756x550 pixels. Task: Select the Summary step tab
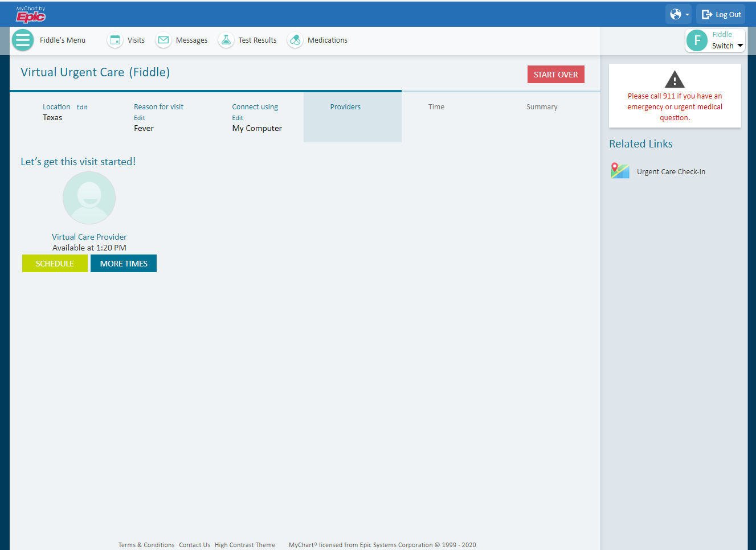[x=542, y=107]
